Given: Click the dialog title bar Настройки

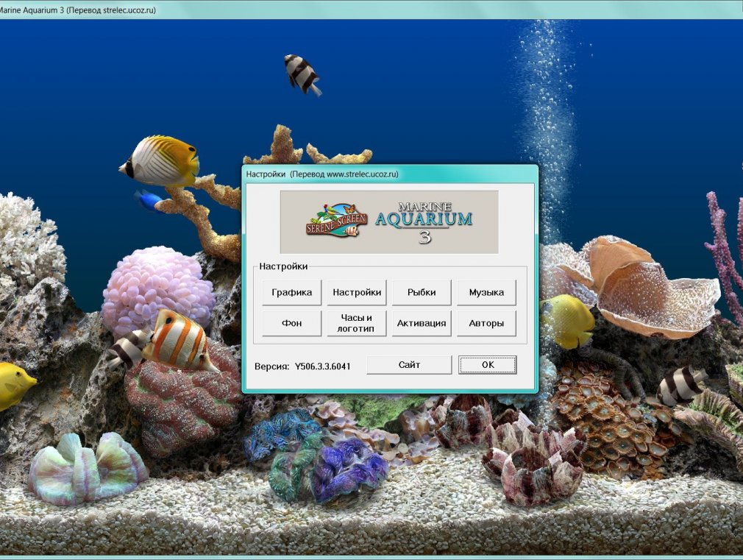Looking at the screenshot, I should tap(390, 174).
